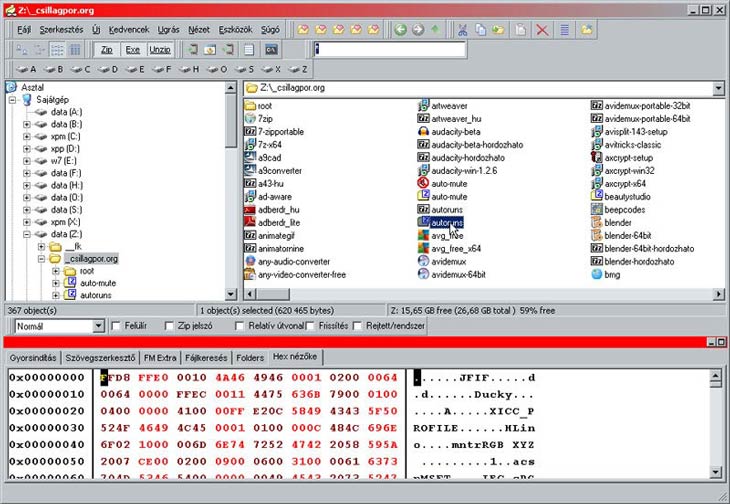This screenshot has height=504, width=730.
Task: Toggle the Frissítés checkbox
Action: tap(311, 326)
